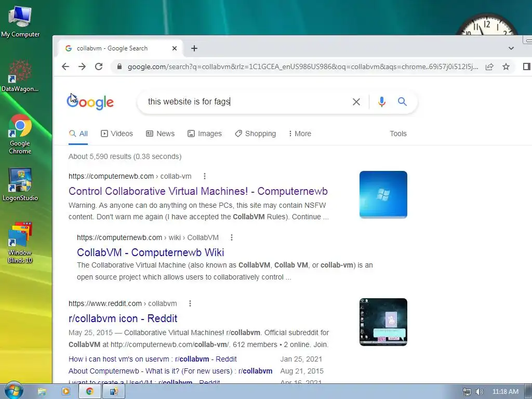532x399 pixels.
Task: Click the analog clock desktop gadget
Action: pos(487,25)
